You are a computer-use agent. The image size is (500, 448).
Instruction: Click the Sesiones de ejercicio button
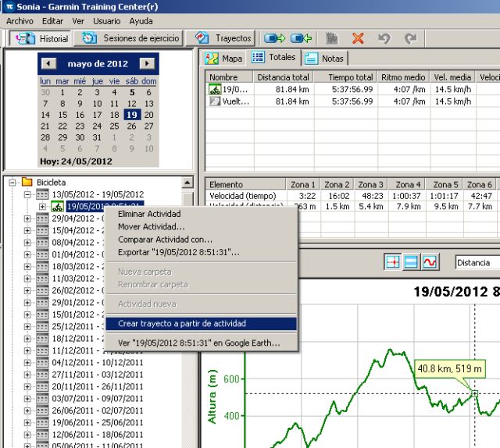[x=131, y=37]
